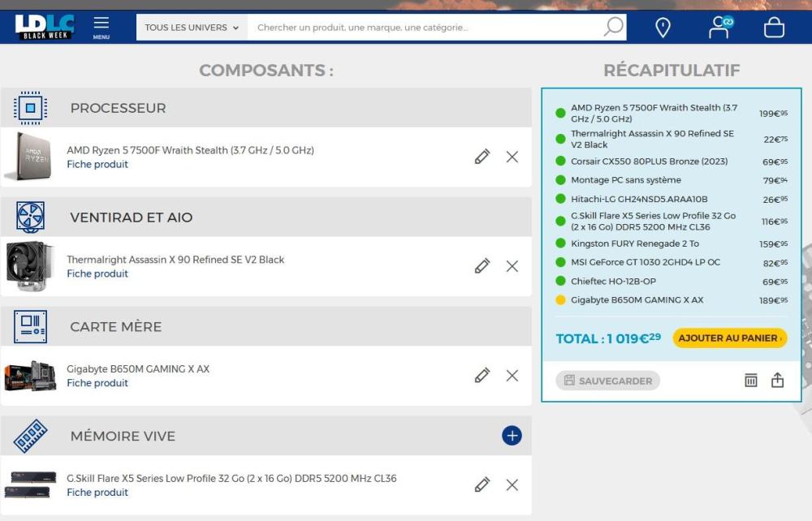812x521 pixels.
Task: Click the magnifying glass search icon
Action: pos(614,27)
